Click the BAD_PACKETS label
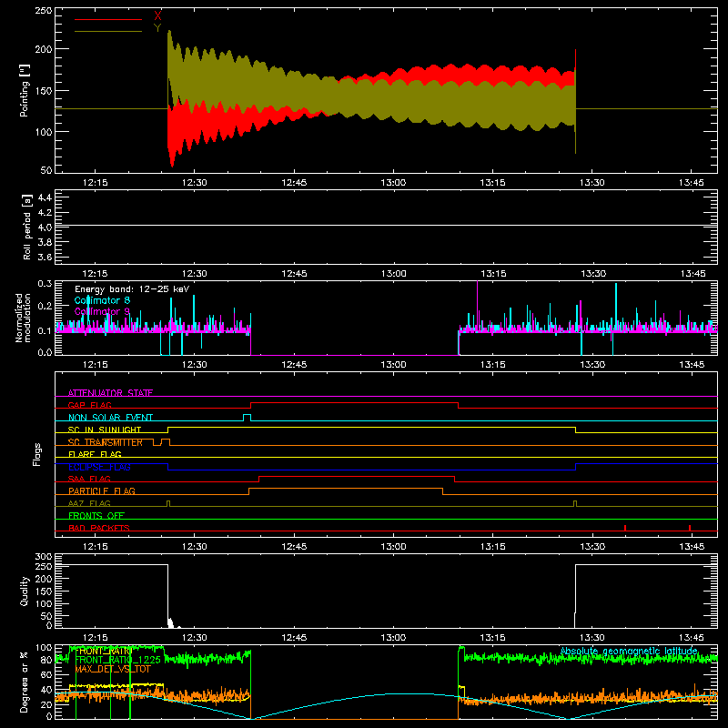The height and width of the screenshot is (728, 728). coord(98,528)
